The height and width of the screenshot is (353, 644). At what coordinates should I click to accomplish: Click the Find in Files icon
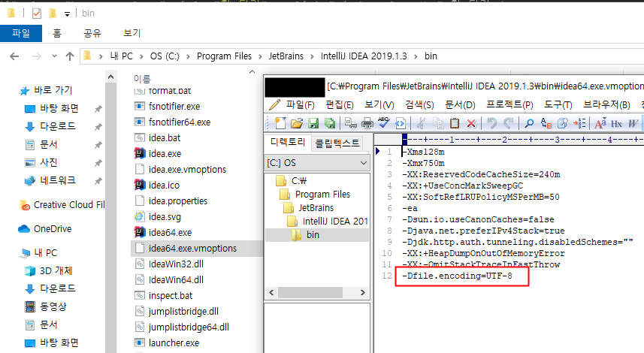click(563, 123)
